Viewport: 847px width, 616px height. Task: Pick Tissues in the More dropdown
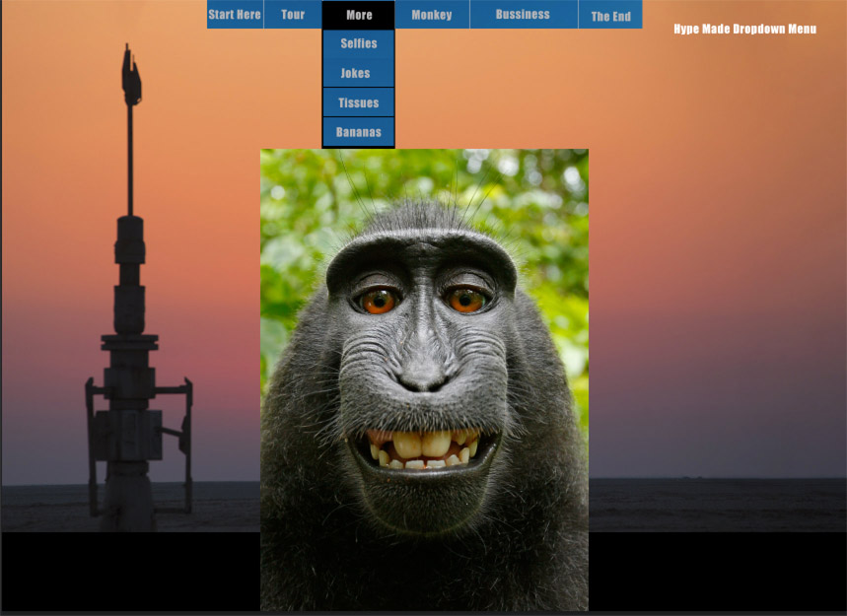[x=359, y=103]
